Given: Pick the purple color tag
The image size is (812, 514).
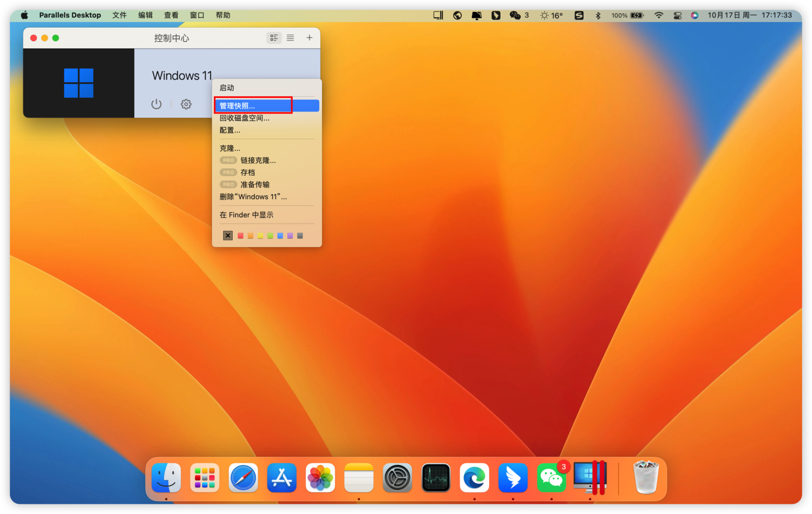Looking at the screenshot, I should click(290, 235).
